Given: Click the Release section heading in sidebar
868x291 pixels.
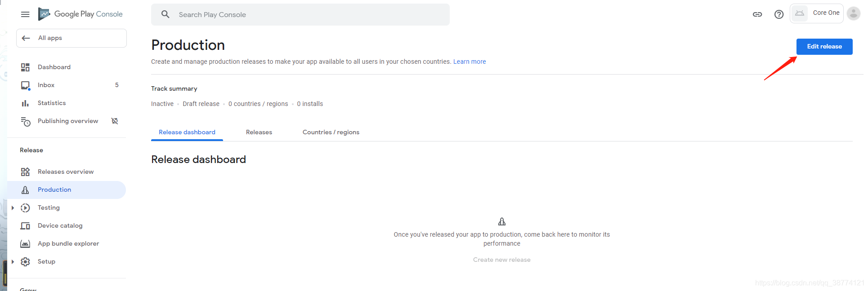Looking at the screenshot, I should 31,150.
